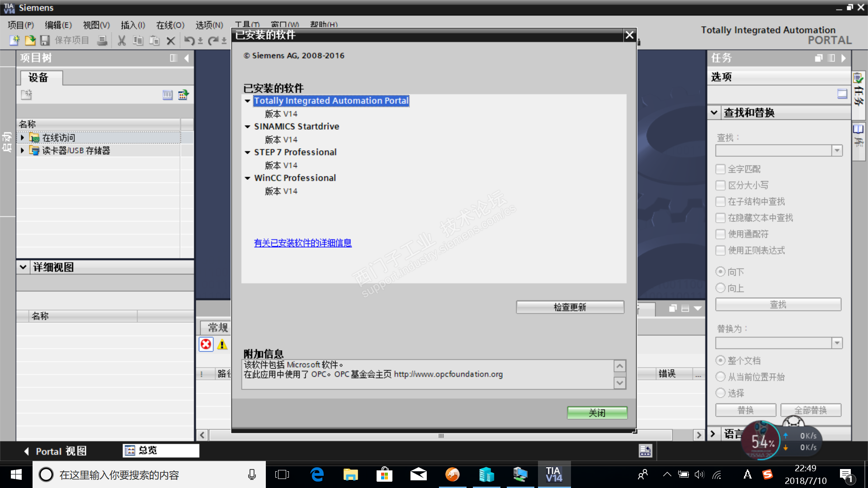Click the print icon in toolbar
The image size is (868, 488).
103,41
